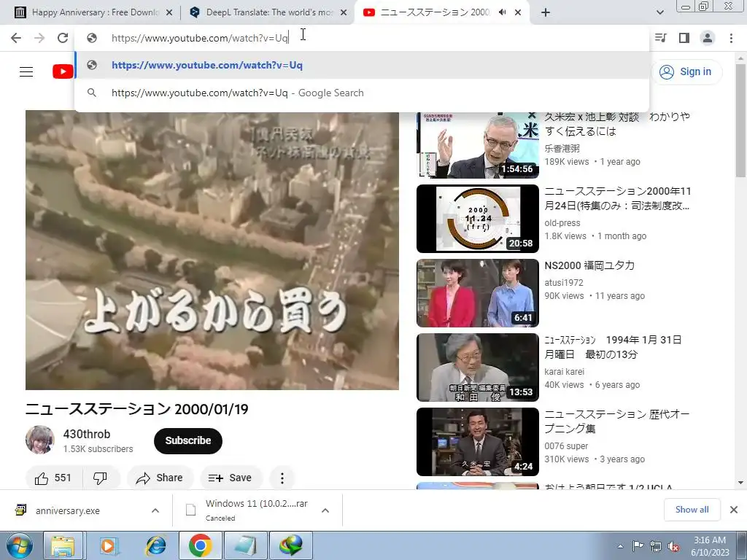The image size is (747, 560).
Task: Close the Happy Anniversary tab
Action: [169, 13]
